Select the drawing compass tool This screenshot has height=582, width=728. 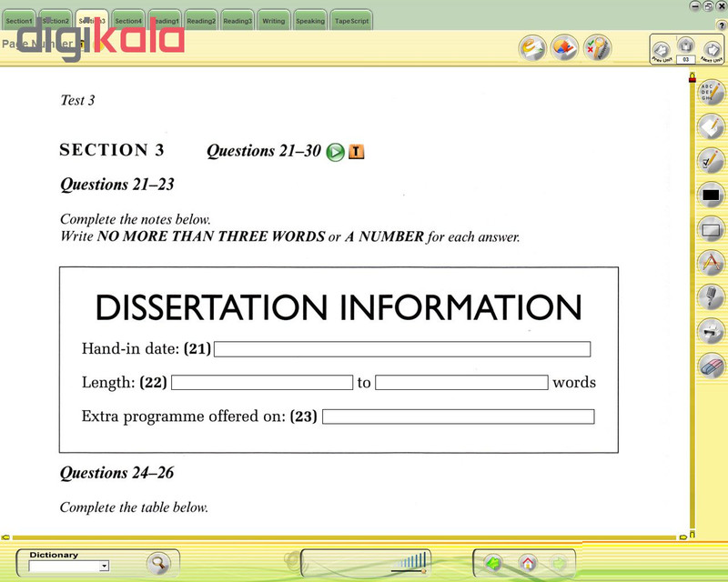click(x=711, y=263)
